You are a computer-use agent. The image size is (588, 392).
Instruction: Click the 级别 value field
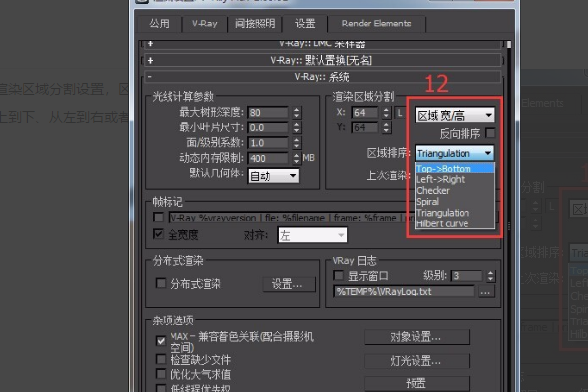click(x=466, y=276)
